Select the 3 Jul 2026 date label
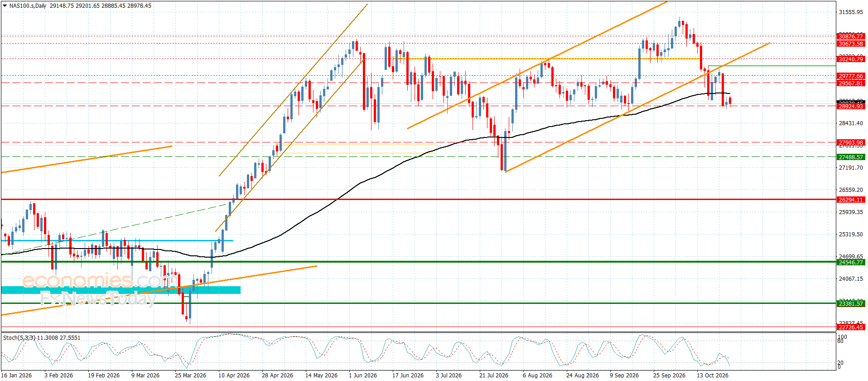868x381 pixels. point(448,376)
